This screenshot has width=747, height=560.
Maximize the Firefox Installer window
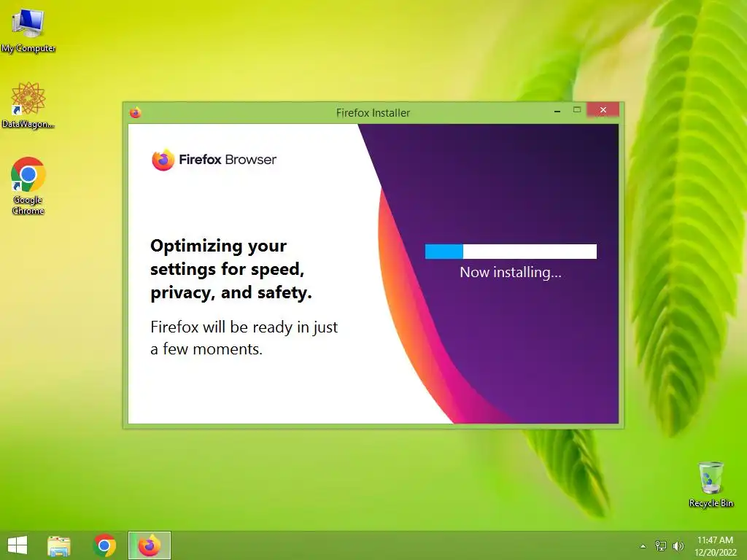click(577, 110)
